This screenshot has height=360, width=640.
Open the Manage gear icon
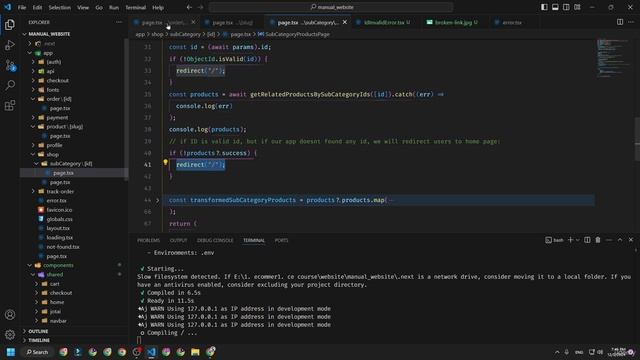pyautogui.click(x=10, y=335)
